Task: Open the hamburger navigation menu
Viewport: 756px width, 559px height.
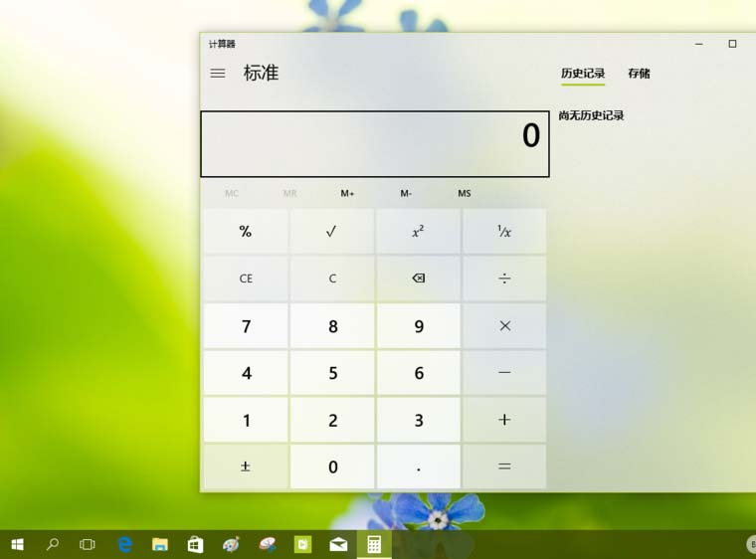Action: (x=218, y=74)
